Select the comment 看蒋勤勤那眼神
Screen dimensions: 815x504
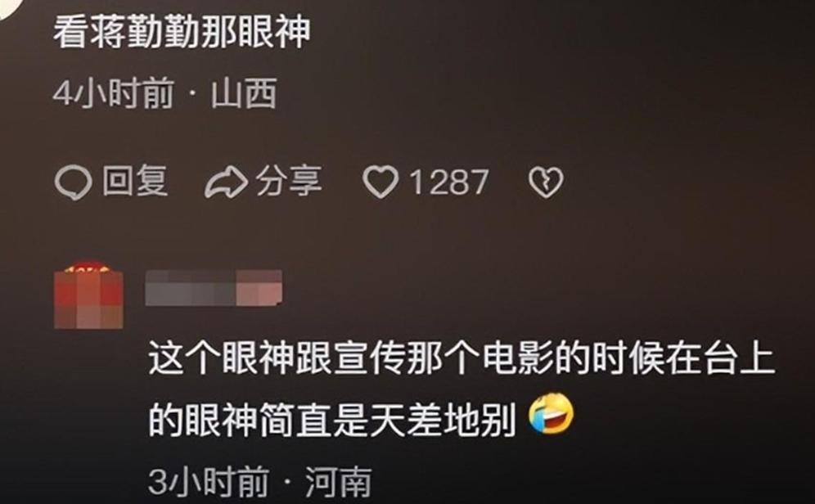click(182, 32)
